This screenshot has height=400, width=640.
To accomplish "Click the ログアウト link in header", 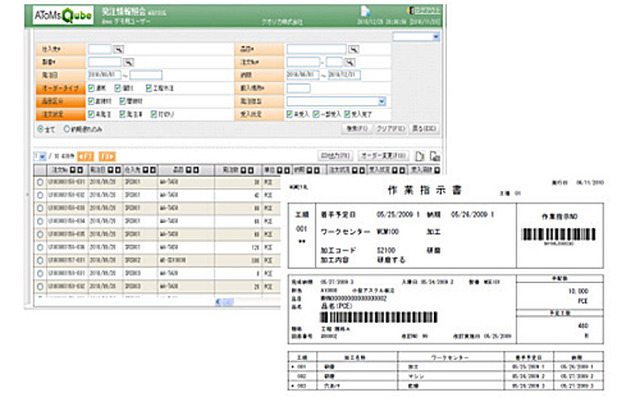I will (427, 11).
